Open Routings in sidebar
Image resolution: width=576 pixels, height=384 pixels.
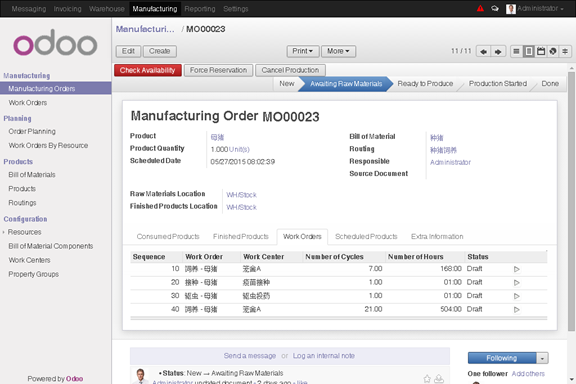click(x=22, y=203)
